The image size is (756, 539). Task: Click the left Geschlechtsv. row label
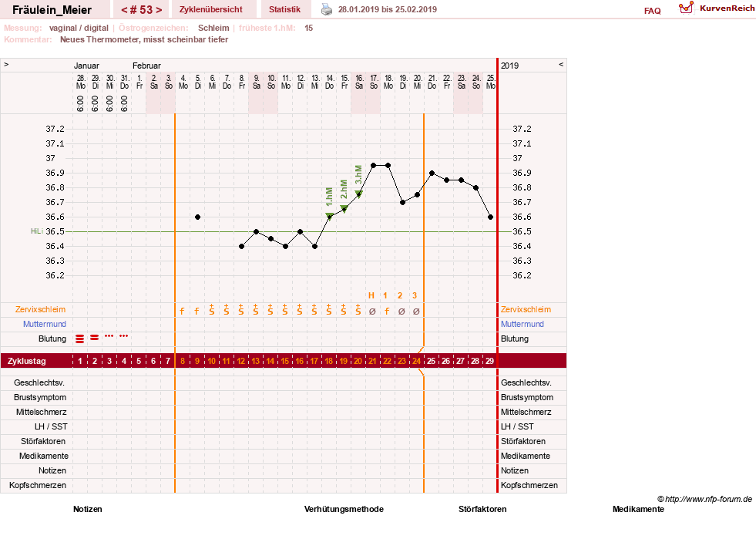[x=39, y=382]
